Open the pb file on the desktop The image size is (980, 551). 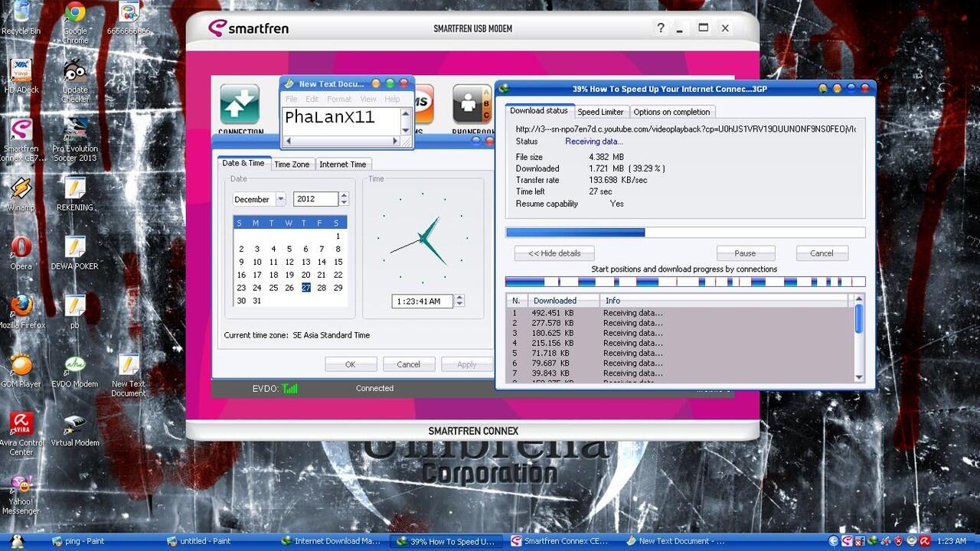(x=75, y=311)
